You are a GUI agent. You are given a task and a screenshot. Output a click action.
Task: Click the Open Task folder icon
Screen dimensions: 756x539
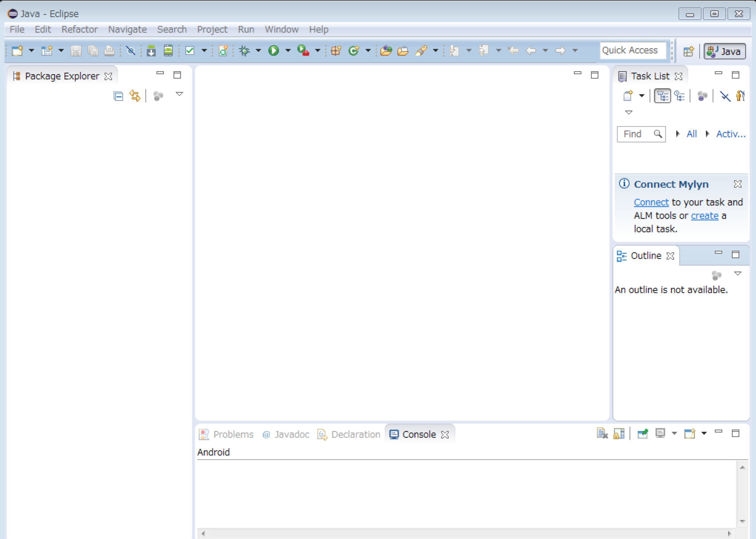tap(403, 50)
